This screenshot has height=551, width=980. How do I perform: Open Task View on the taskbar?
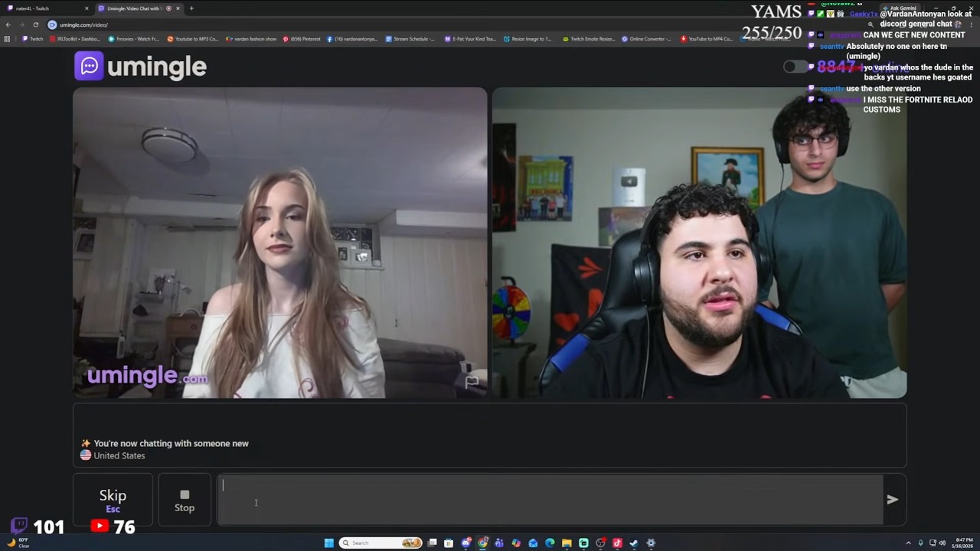(432, 543)
